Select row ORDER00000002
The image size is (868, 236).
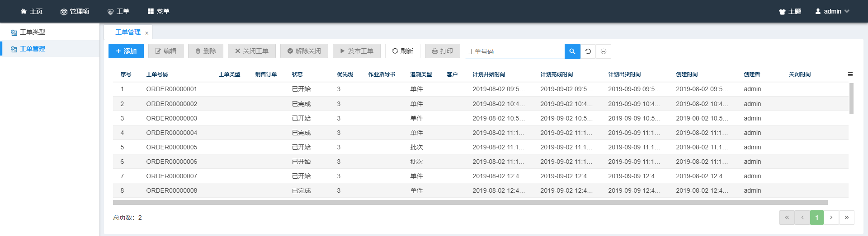481,104
